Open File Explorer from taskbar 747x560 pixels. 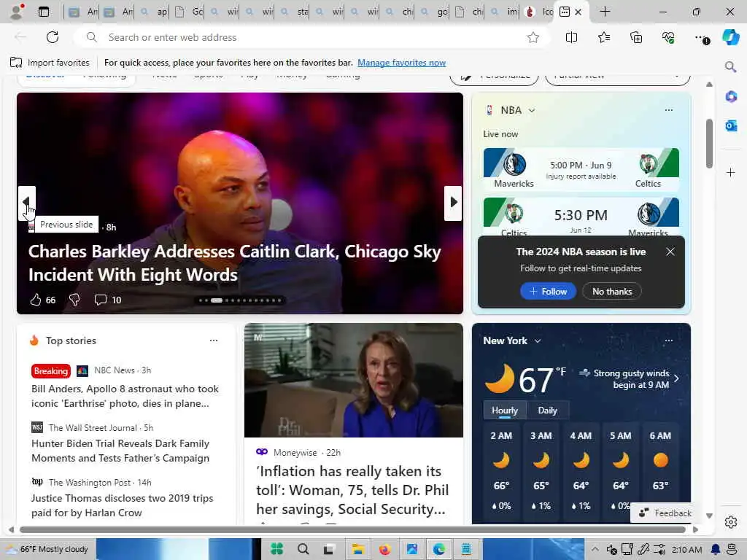point(357,549)
